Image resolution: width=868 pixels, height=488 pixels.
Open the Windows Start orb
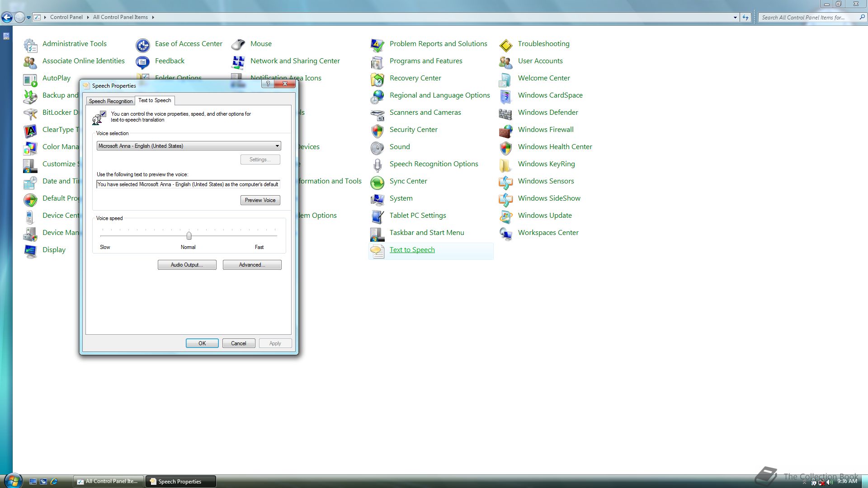[x=13, y=480]
